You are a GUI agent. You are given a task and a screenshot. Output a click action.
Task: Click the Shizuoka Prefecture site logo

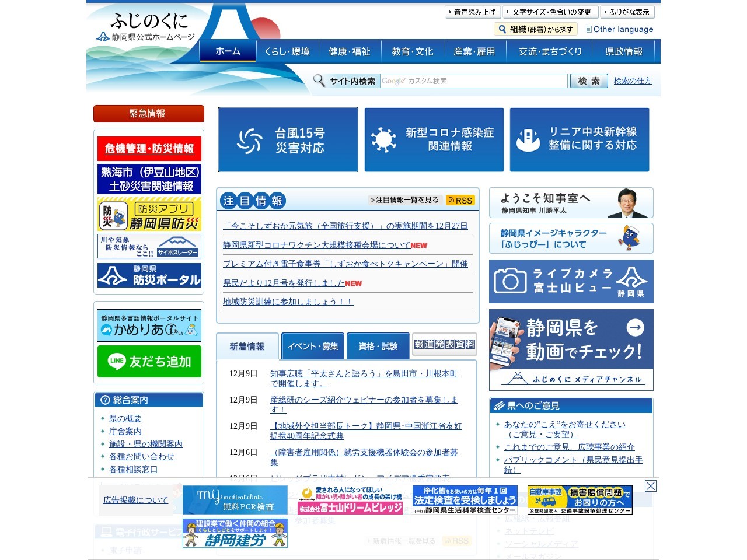146,27
